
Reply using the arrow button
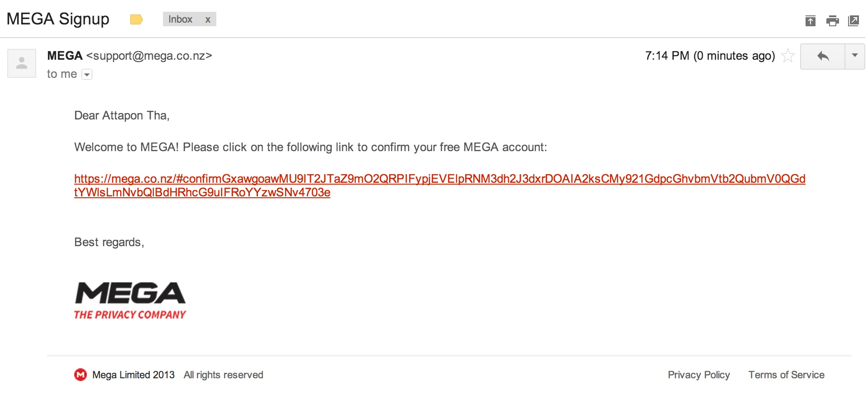point(823,56)
